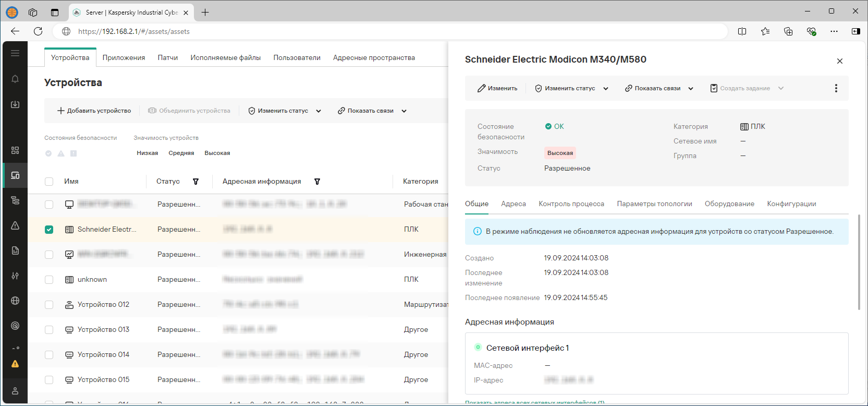The image size is (868, 406).
Task: Open the user account icon in sidebar
Action: (x=15, y=391)
